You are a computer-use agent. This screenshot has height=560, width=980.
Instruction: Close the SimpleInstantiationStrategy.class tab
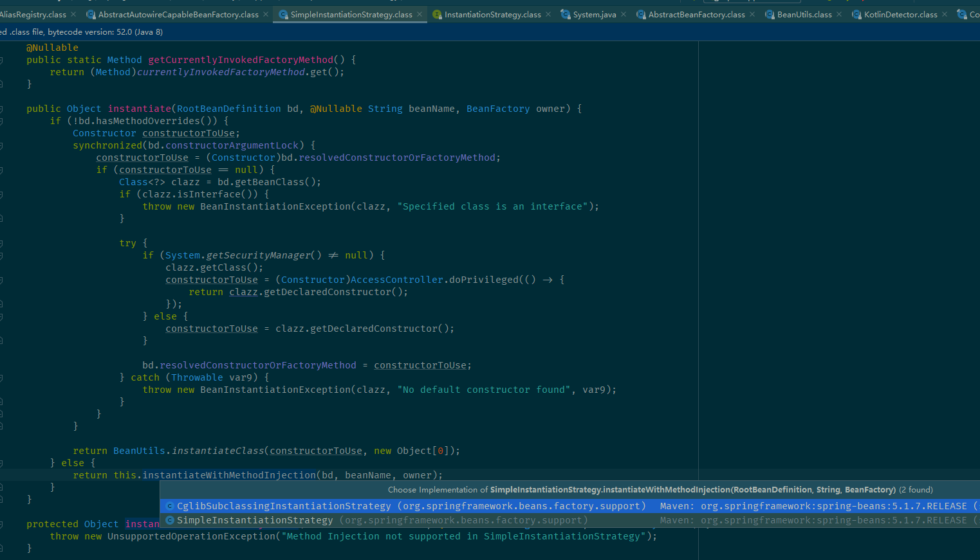(x=420, y=14)
